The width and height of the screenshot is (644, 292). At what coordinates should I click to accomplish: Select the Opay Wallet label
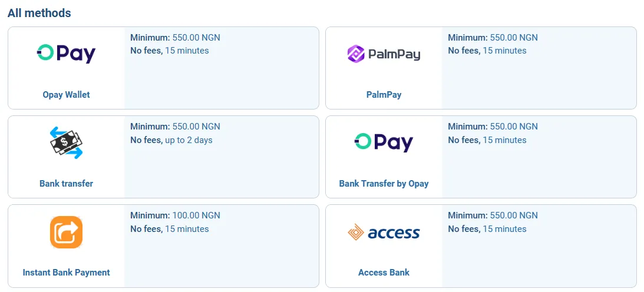click(66, 94)
